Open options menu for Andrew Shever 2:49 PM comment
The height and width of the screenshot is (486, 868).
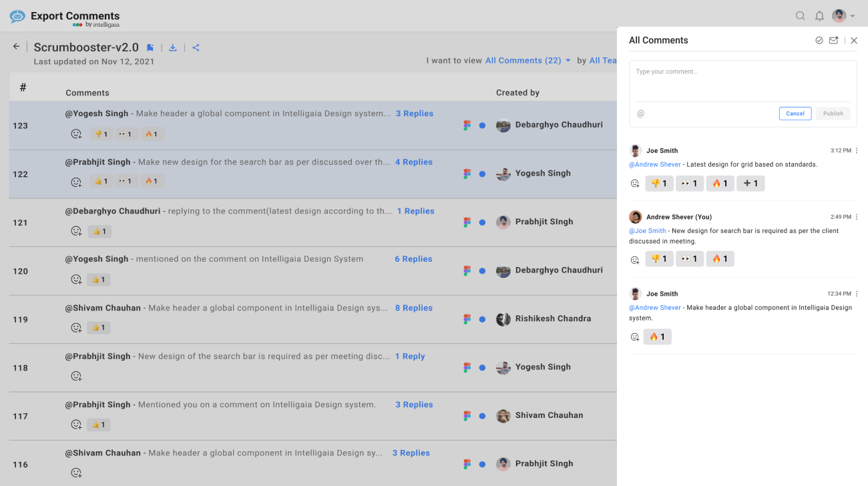pos(857,217)
